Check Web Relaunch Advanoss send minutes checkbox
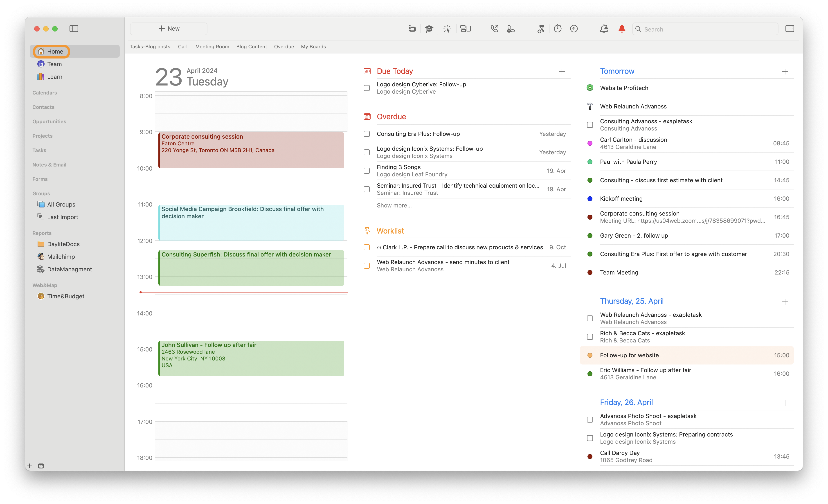 [x=367, y=266]
